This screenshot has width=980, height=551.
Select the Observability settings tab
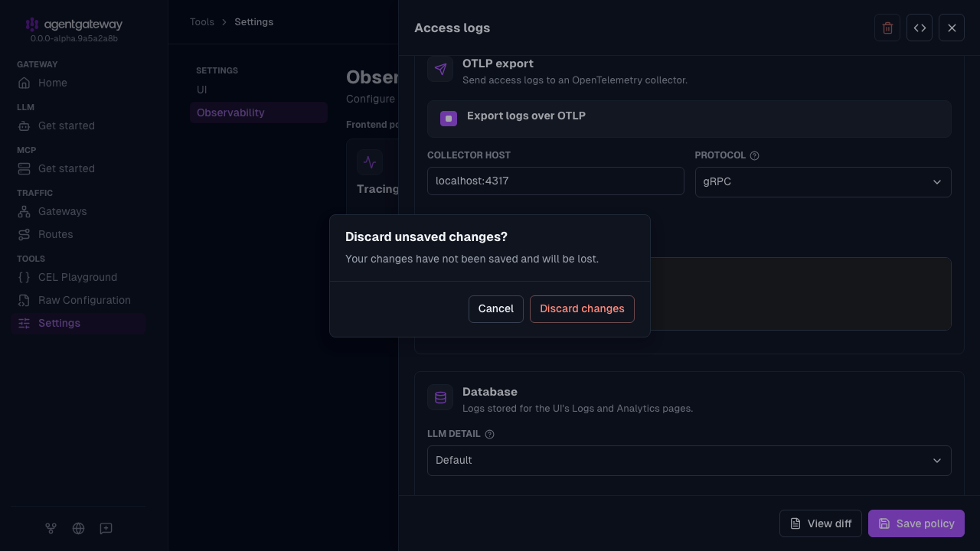pos(259,112)
